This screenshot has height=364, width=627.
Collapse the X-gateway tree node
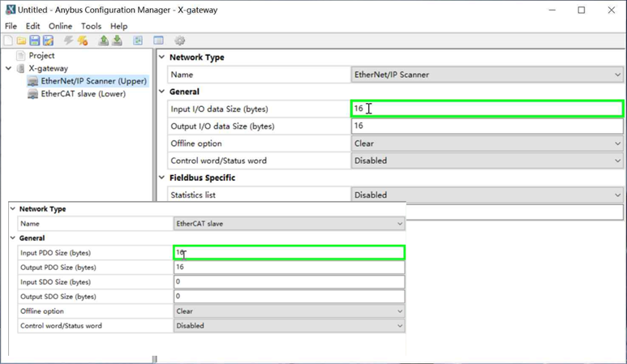[x=8, y=68]
